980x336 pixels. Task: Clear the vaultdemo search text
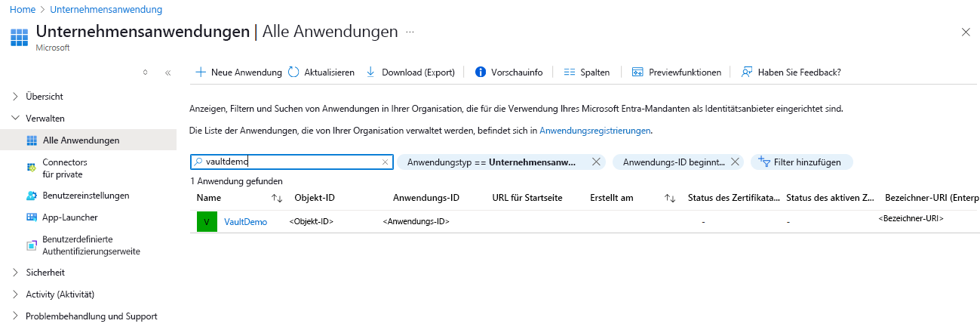tap(385, 162)
